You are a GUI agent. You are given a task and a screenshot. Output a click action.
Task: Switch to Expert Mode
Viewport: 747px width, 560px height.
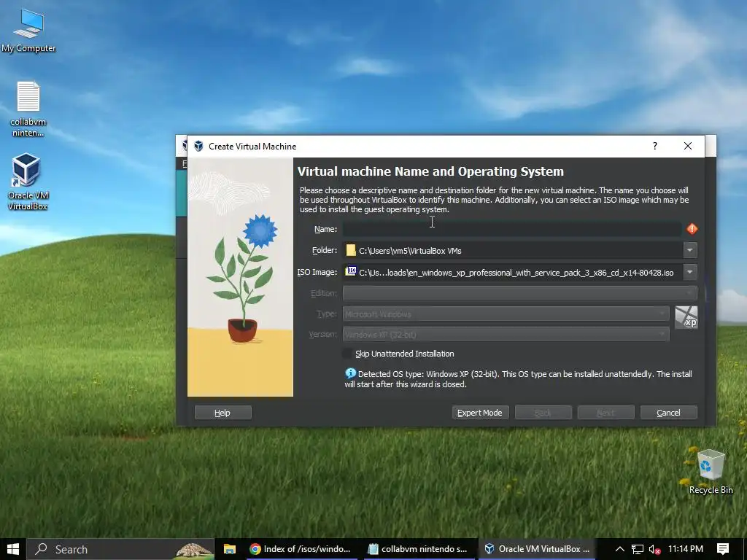click(x=480, y=413)
